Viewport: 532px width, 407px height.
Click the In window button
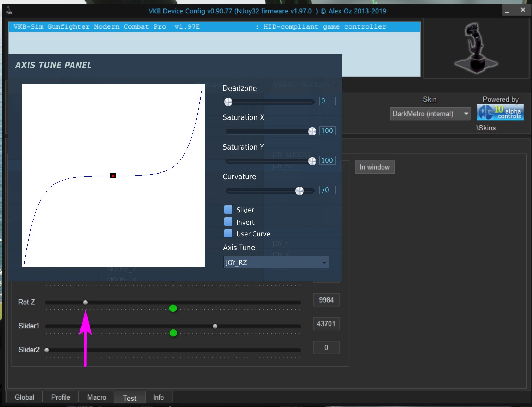click(x=374, y=167)
